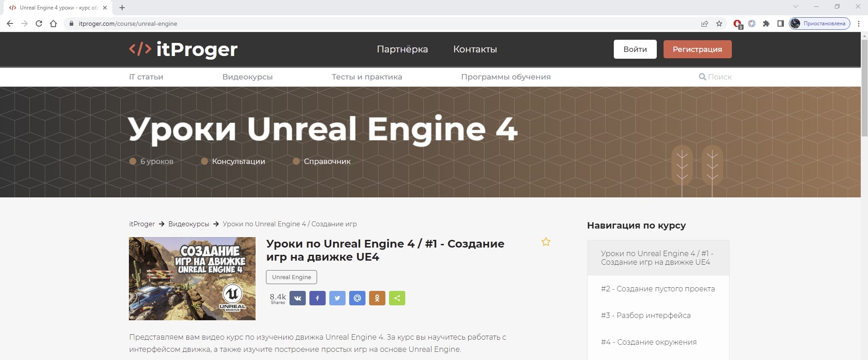The height and width of the screenshot is (360, 868).
Task: Bookmark this page with the star icon
Action: point(719,23)
